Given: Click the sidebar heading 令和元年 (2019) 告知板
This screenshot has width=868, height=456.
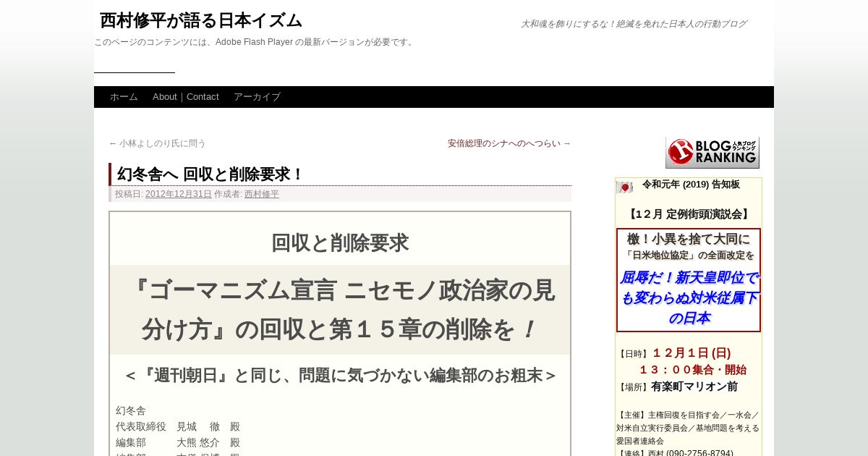Looking at the screenshot, I should click(x=691, y=185).
